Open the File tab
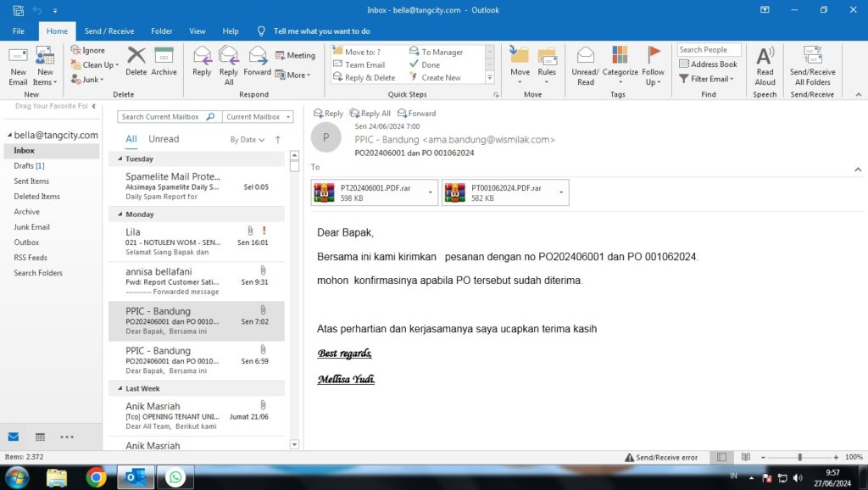868x490 pixels. (x=19, y=31)
